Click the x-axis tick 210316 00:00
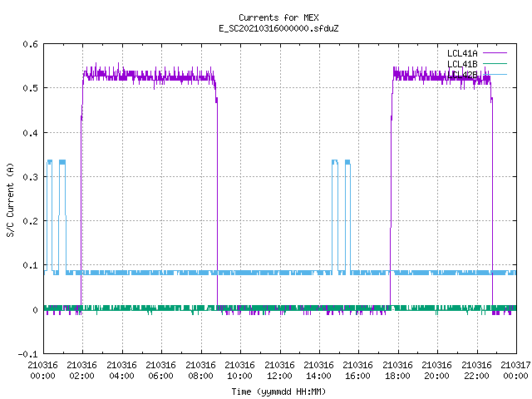 pos(42,371)
